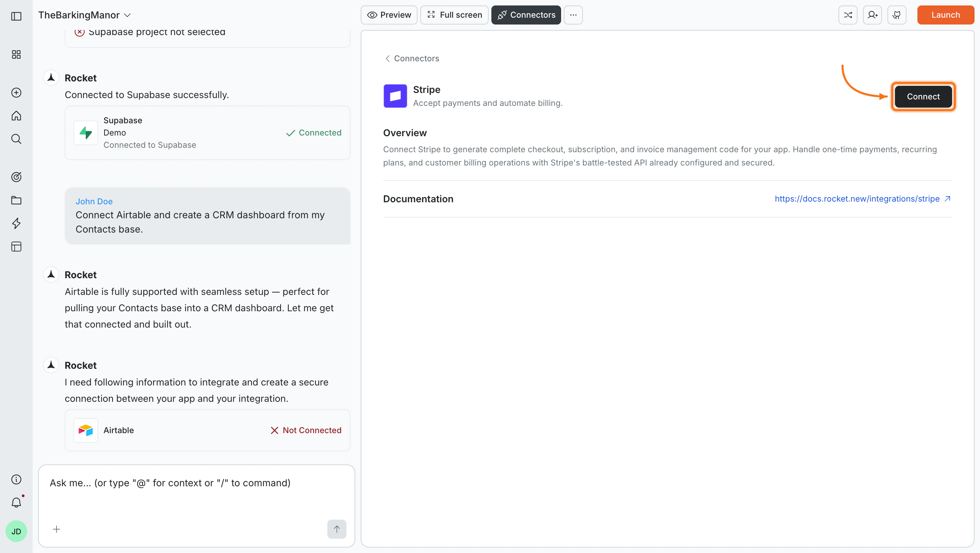Open the grid dashboard icon in sidebar

[16, 54]
